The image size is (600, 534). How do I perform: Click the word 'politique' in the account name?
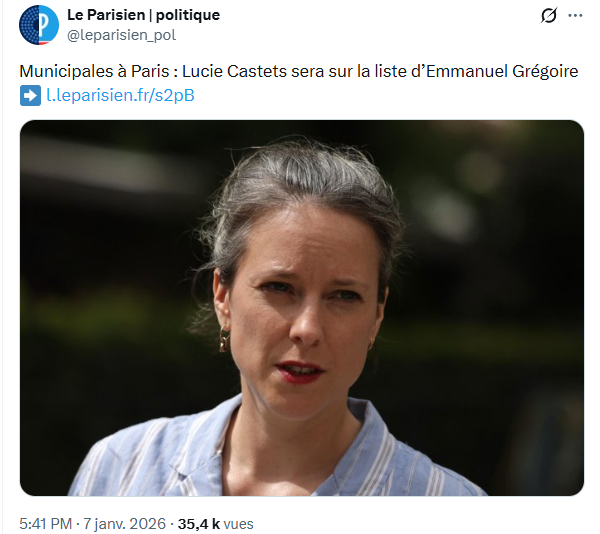(188, 15)
